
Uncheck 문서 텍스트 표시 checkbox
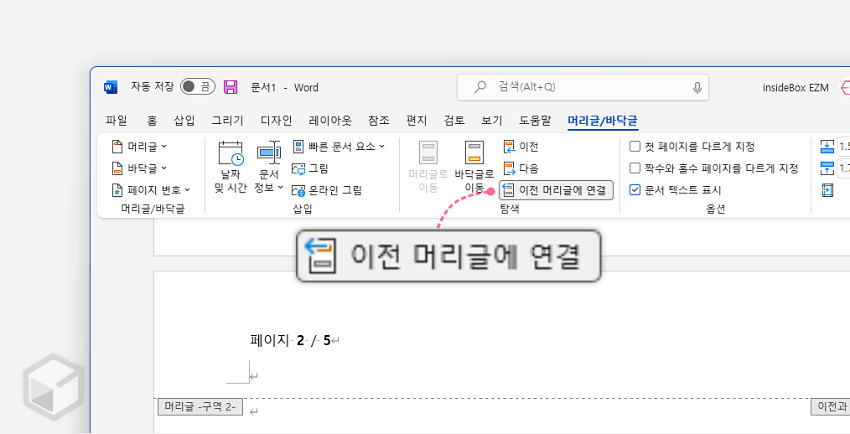pyautogui.click(x=634, y=190)
